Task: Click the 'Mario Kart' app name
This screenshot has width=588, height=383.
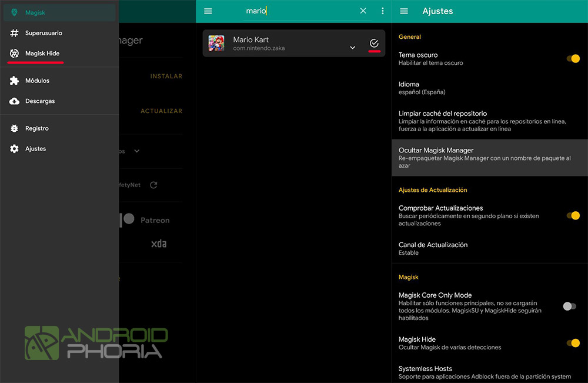Action: coord(251,39)
